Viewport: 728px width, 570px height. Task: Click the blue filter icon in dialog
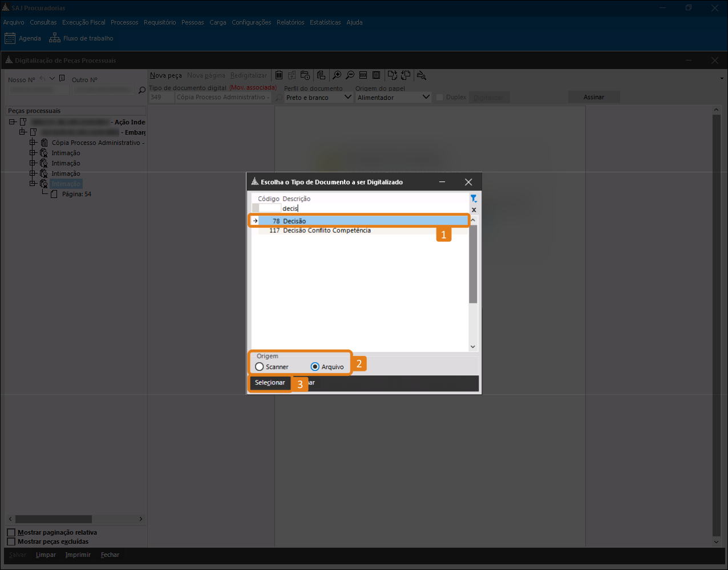pyautogui.click(x=474, y=199)
